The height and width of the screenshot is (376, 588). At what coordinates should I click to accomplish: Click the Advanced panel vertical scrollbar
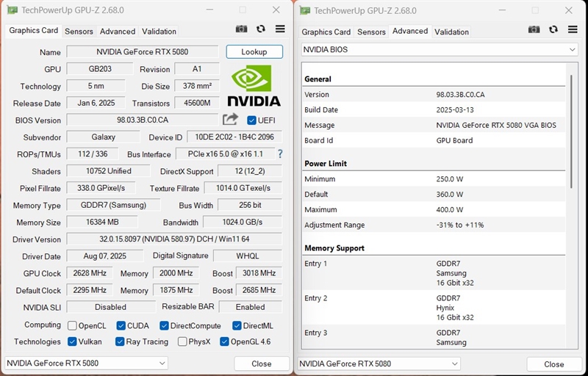click(x=572, y=131)
